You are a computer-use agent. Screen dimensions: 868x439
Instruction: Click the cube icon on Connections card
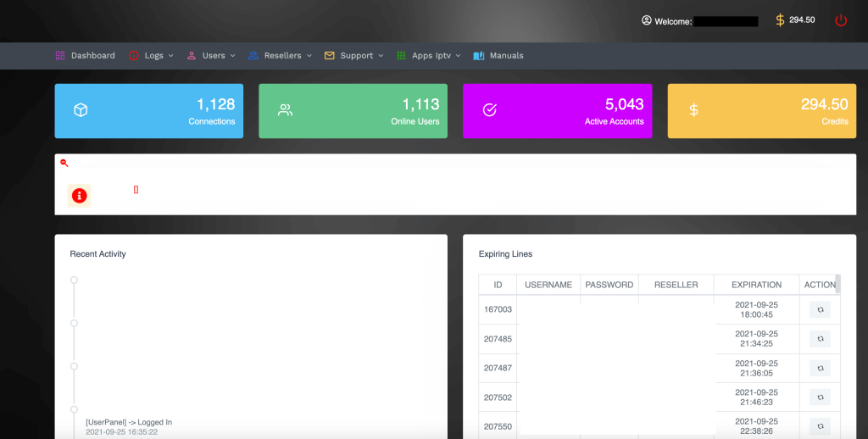(x=81, y=110)
